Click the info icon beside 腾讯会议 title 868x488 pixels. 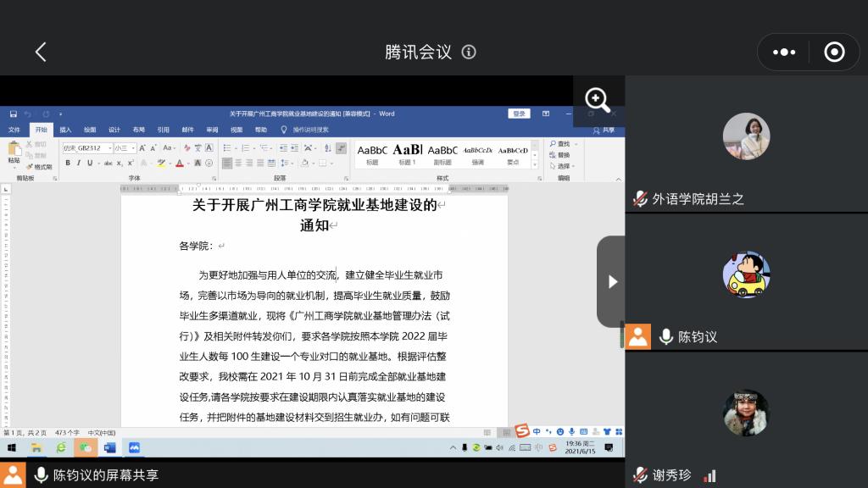469,53
